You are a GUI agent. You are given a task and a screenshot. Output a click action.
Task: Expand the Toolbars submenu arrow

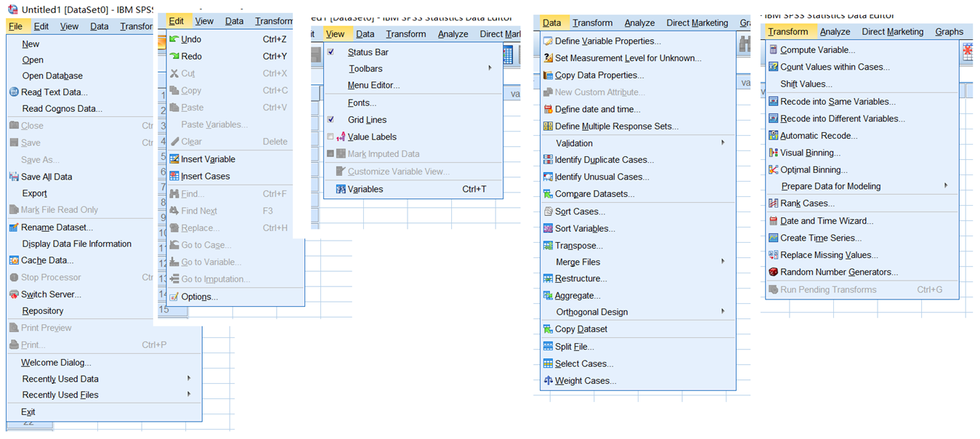pyautogui.click(x=490, y=68)
